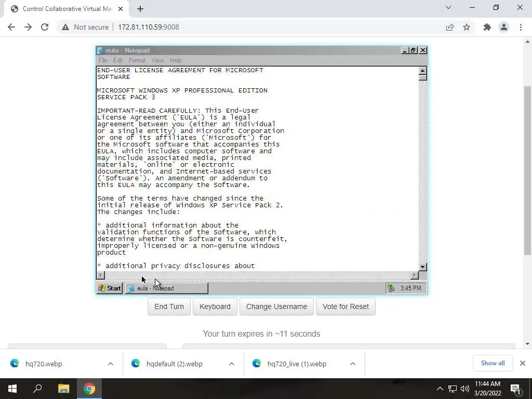This screenshot has width=532, height=399.
Task: Open the volume tray icon
Action: pyautogui.click(x=465, y=389)
